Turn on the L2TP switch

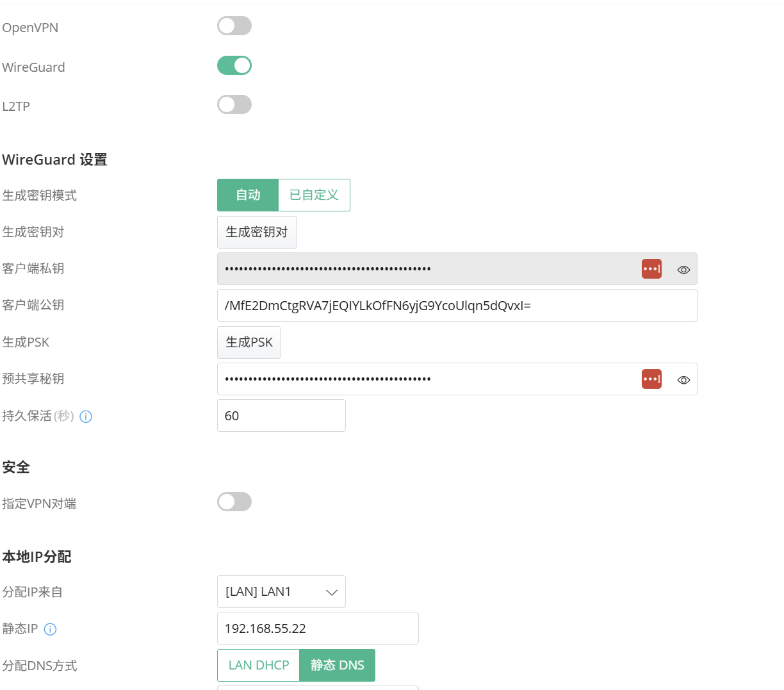coord(234,104)
